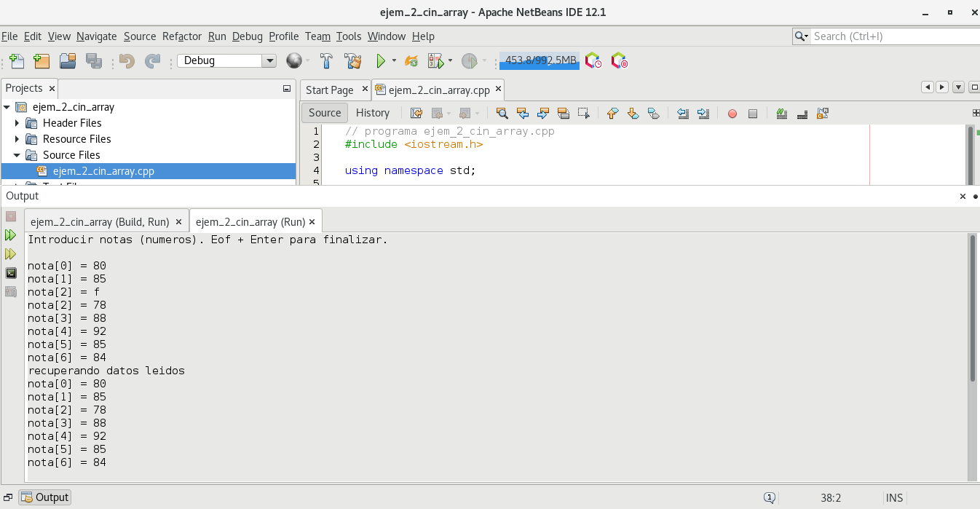Start macro recording with red circle
This screenshot has width=980, height=509.
point(732,114)
